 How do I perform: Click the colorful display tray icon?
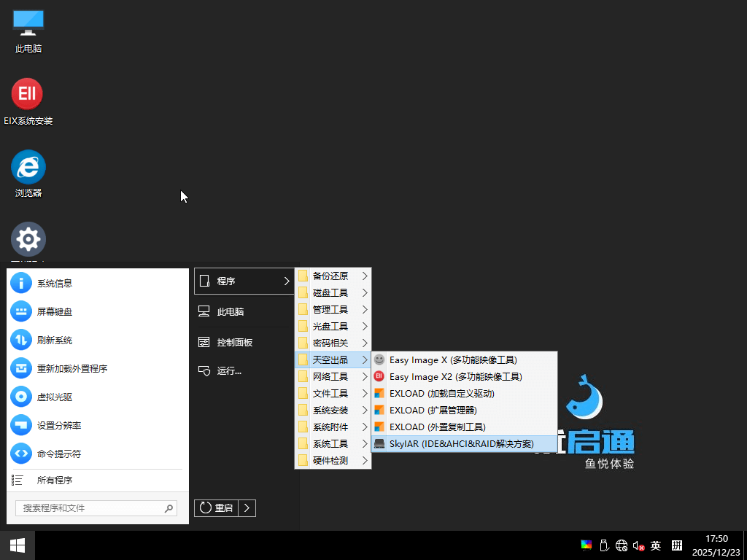tap(586, 545)
